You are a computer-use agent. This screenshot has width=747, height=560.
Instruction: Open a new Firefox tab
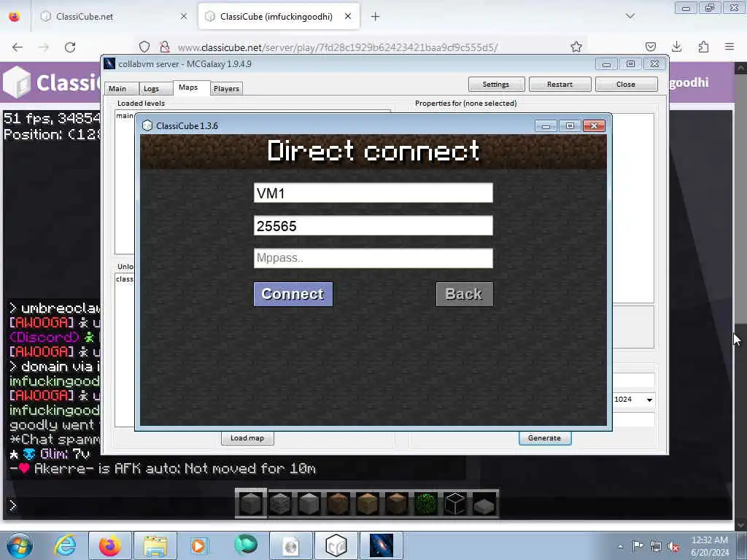376,17
